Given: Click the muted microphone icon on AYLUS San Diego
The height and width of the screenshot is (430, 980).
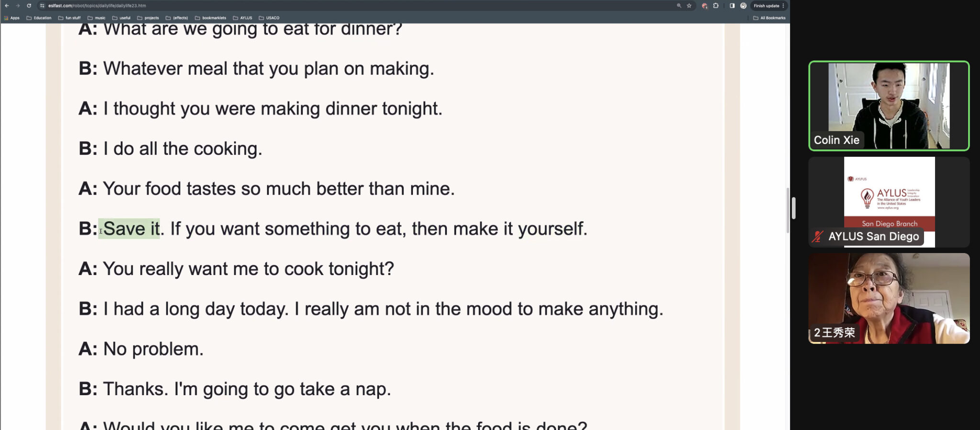Looking at the screenshot, I should pyautogui.click(x=817, y=236).
